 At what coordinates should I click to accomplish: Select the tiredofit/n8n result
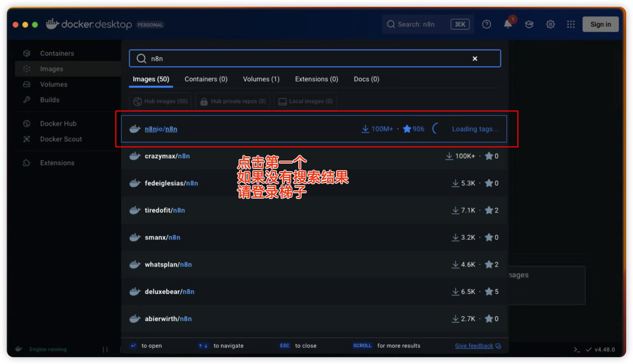click(314, 210)
